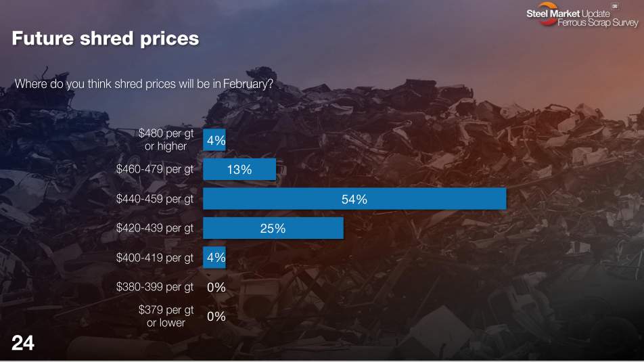Click the 25% bar for $420-439
Viewport: 644px width, 362px height.
(x=273, y=229)
